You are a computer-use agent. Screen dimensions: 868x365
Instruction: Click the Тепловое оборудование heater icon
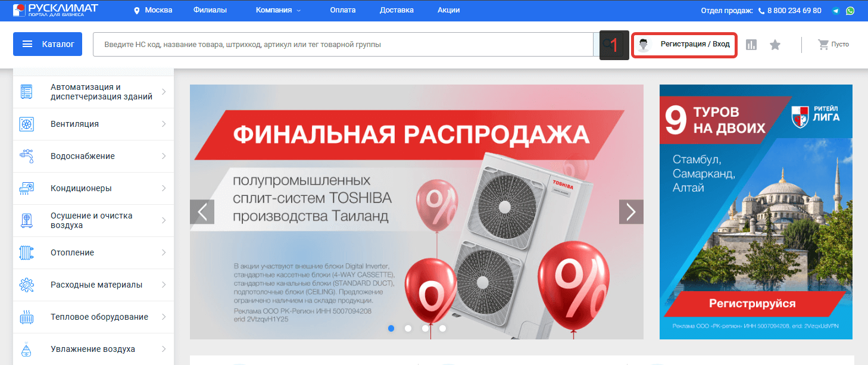point(27,317)
